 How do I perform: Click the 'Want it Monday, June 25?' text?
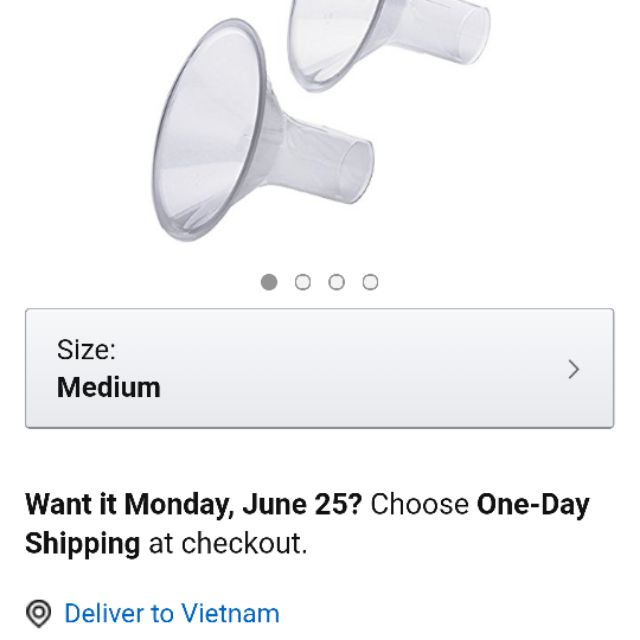click(x=193, y=503)
